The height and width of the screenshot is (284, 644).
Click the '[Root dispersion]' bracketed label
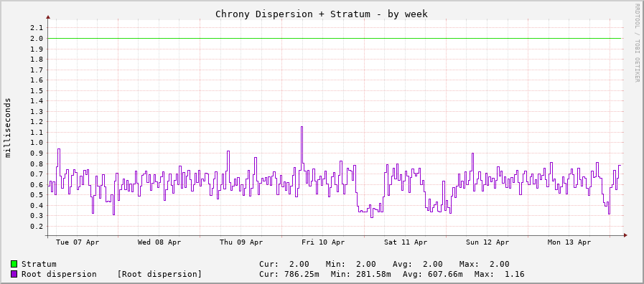(x=159, y=274)
